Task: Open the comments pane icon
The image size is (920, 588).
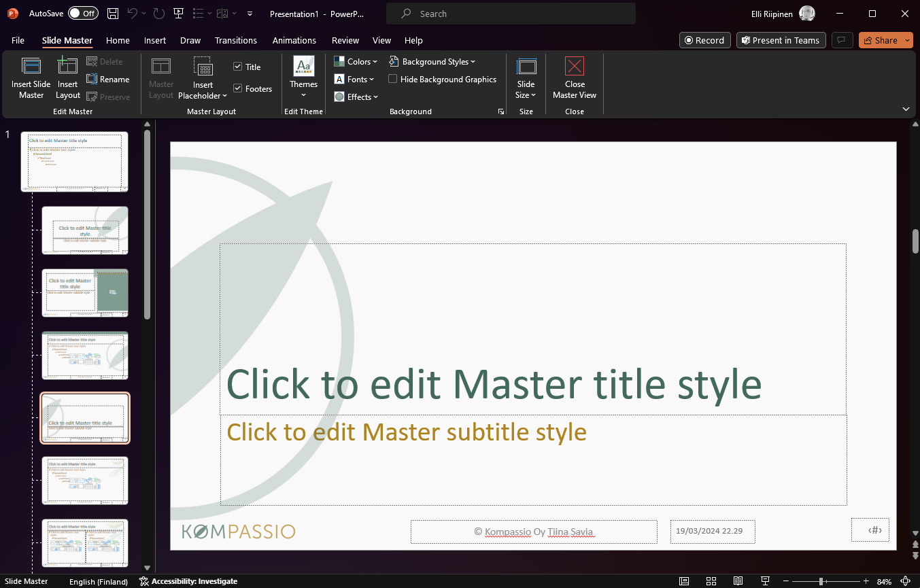Action: click(842, 40)
